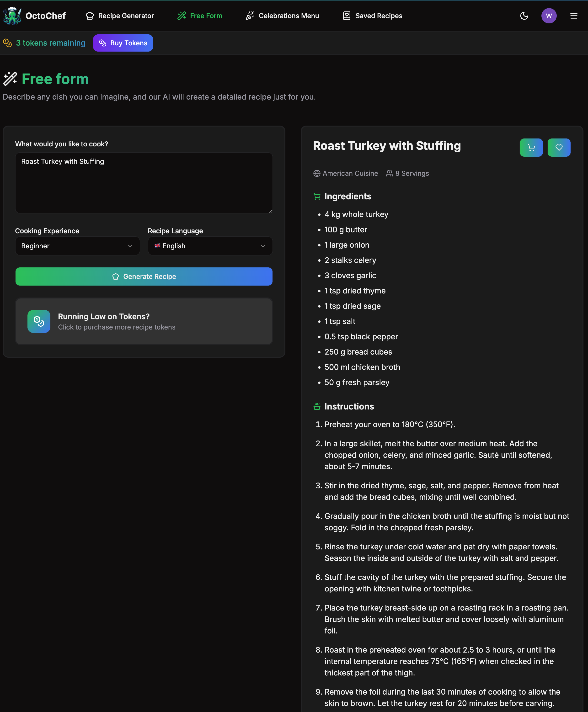Click the Ingredients cart icon
The width and height of the screenshot is (588, 712).
click(317, 196)
